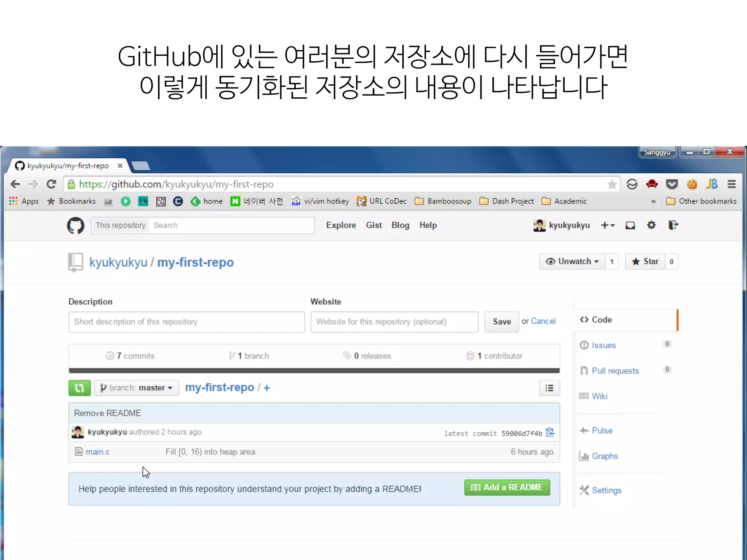
Task: Open kyukyukyu profile link in header
Action: (x=562, y=225)
